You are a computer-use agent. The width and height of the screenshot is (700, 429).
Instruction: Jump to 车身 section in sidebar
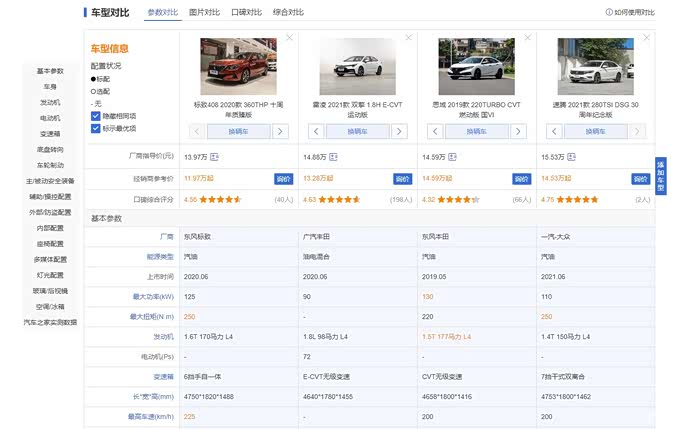[x=50, y=87]
